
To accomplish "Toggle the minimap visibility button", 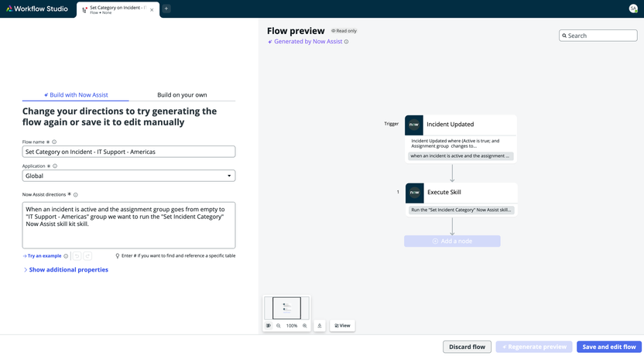I will (x=269, y=326).
